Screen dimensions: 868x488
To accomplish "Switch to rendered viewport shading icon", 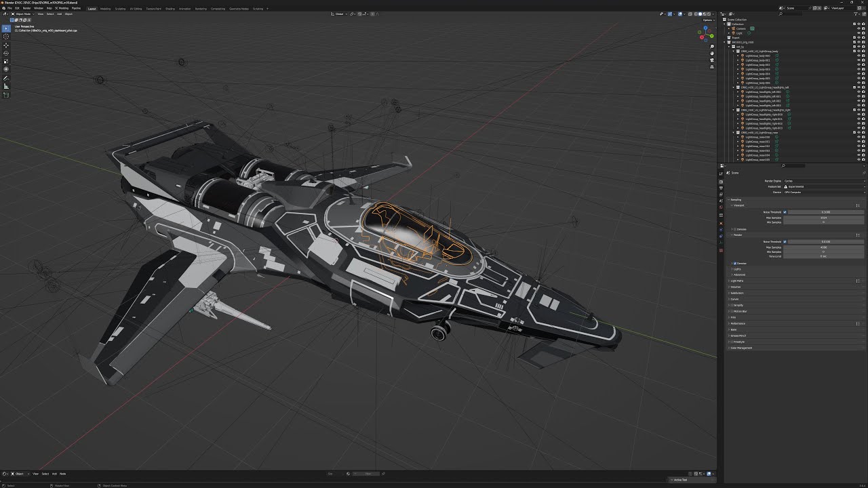I will (x=709, y=14).
